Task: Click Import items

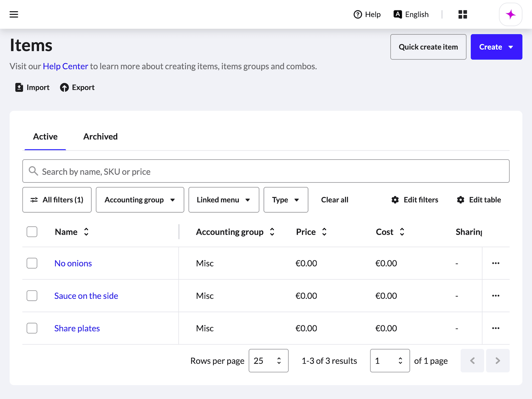Action: 32,87
